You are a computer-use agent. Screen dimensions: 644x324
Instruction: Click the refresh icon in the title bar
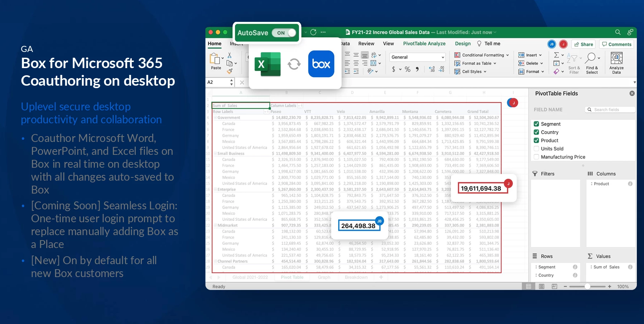[x=313, y=32]
